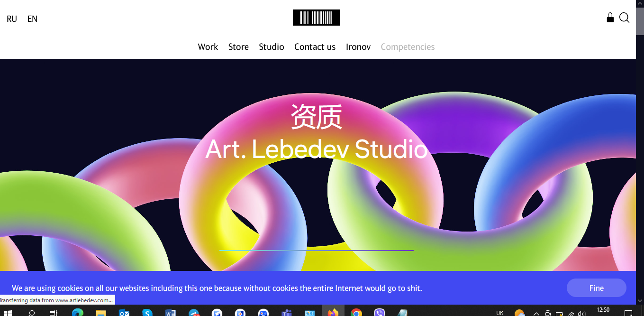Switch site language to EN
This screenshot has width=644, height=316.
32,19
